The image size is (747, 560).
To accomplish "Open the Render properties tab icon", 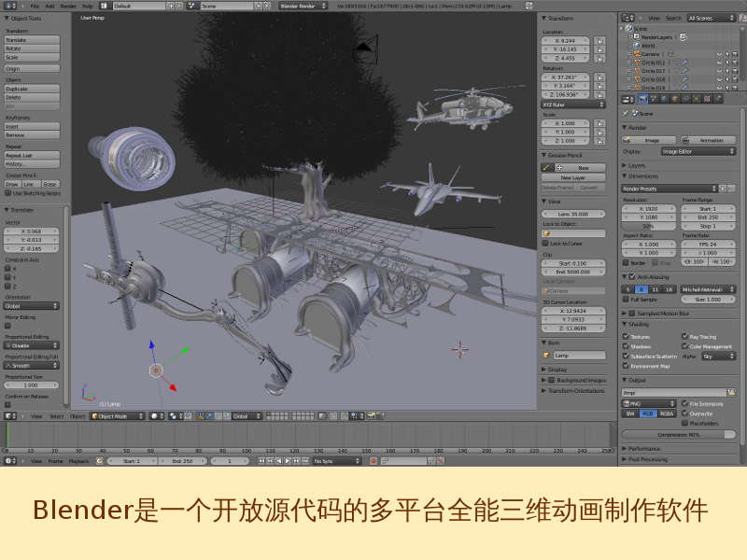I will pyautogui.click(x=643, y=99).
